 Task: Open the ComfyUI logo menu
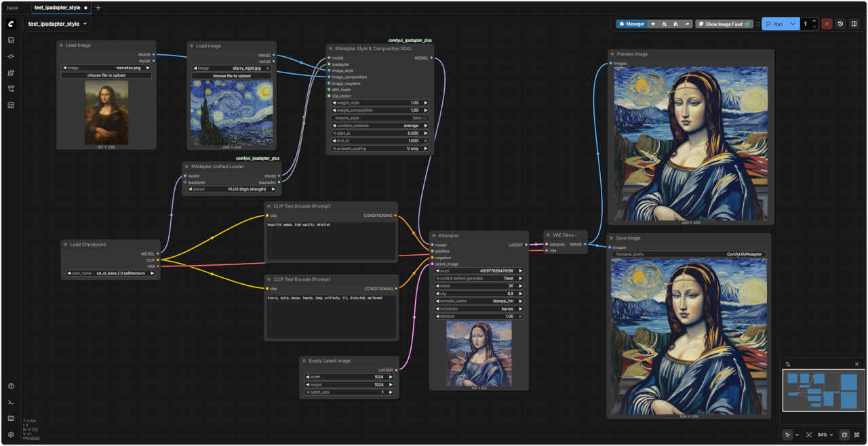[x=11, y=24]
